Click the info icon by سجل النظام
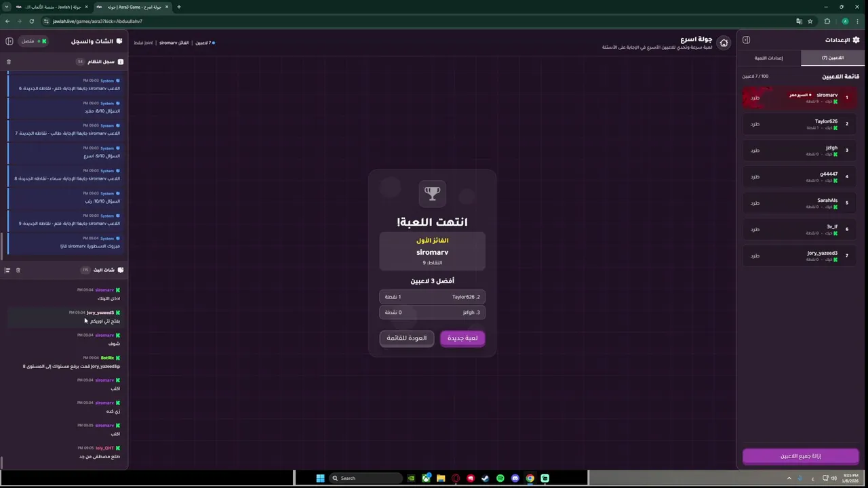Screen dimensions: 868x488 point(121,62)
